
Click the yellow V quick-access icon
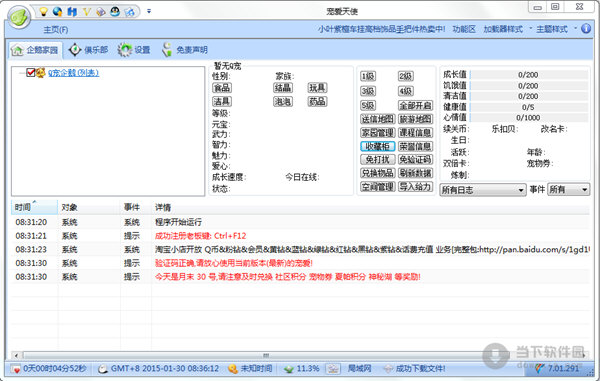click(86, 12)
